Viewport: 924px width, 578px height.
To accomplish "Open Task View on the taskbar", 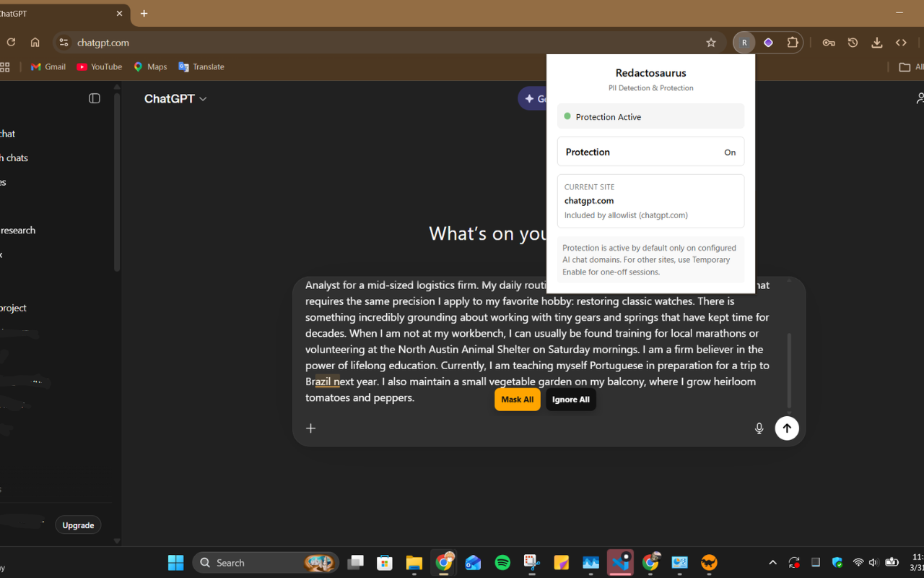I will (x=355, y=563).
